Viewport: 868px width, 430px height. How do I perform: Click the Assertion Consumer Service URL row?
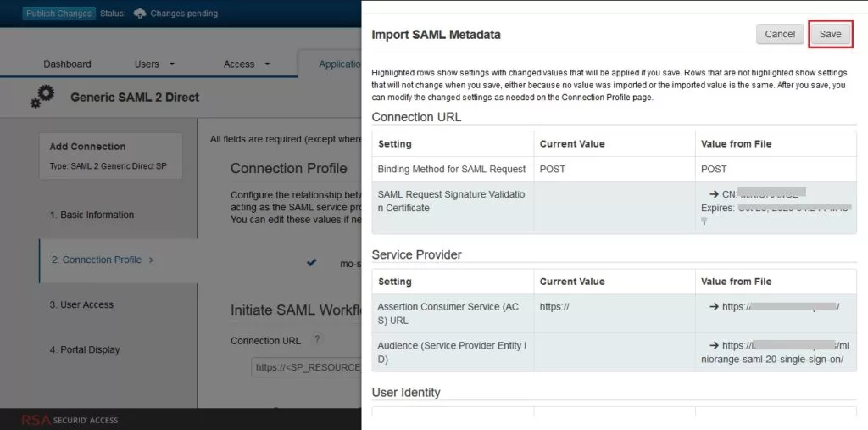click(614, 313)
